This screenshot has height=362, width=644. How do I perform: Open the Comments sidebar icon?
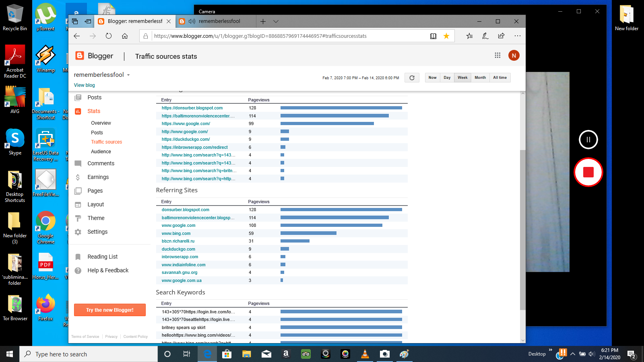click(x=78, y=163)
